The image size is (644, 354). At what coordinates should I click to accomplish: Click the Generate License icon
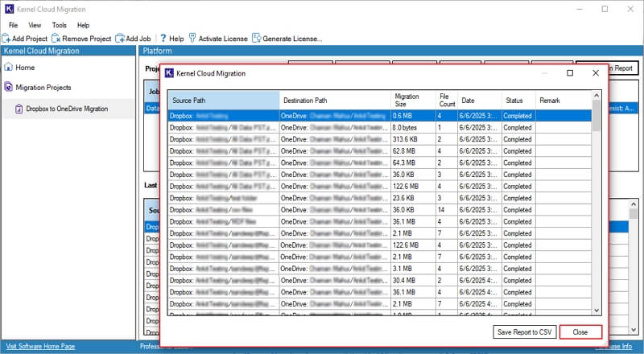coord(257,38)
